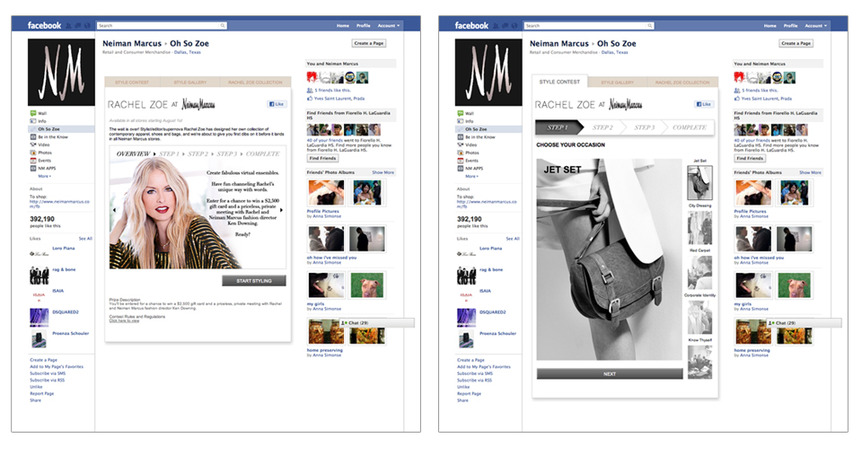Click the Wall icon in left Overview page sidebar
The width and height of the screenshot is (862, 464).
click(x=33, y=113)
